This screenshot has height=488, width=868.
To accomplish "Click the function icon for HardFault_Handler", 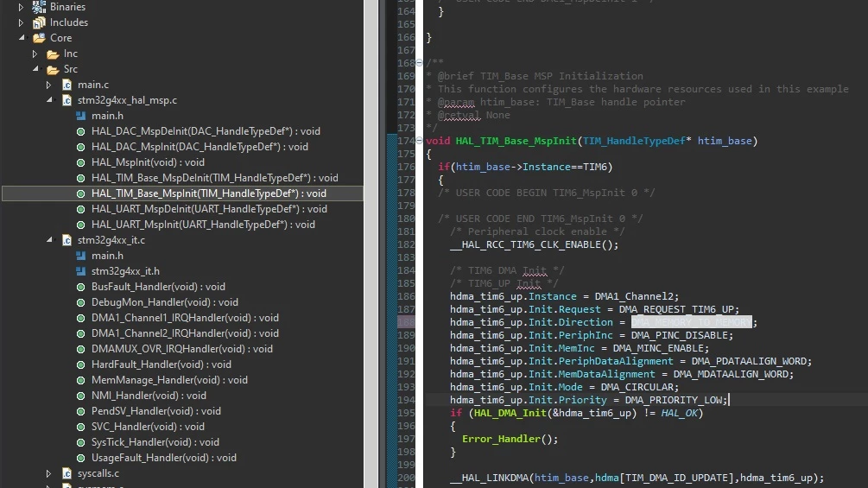I will 81,364.
